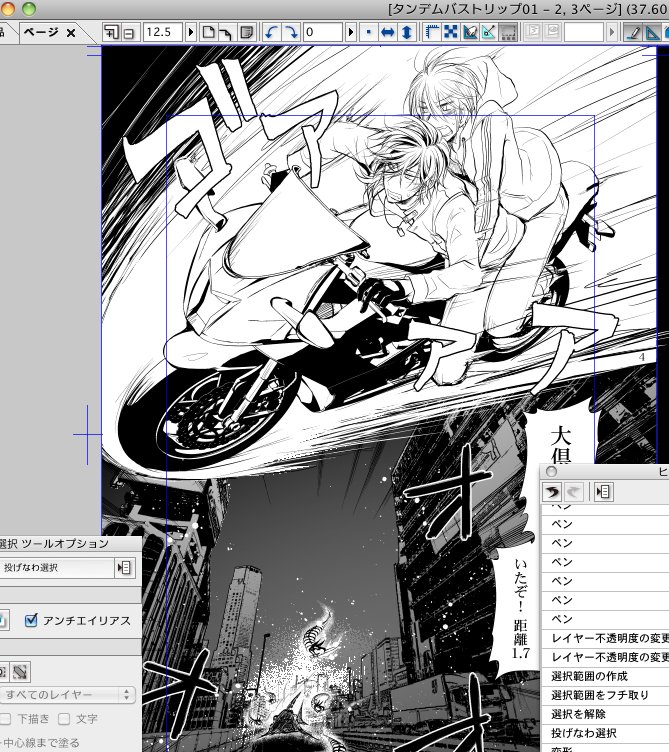Toggle the pen snap icon in toolbar
The image size is (669, 752).
633,32
